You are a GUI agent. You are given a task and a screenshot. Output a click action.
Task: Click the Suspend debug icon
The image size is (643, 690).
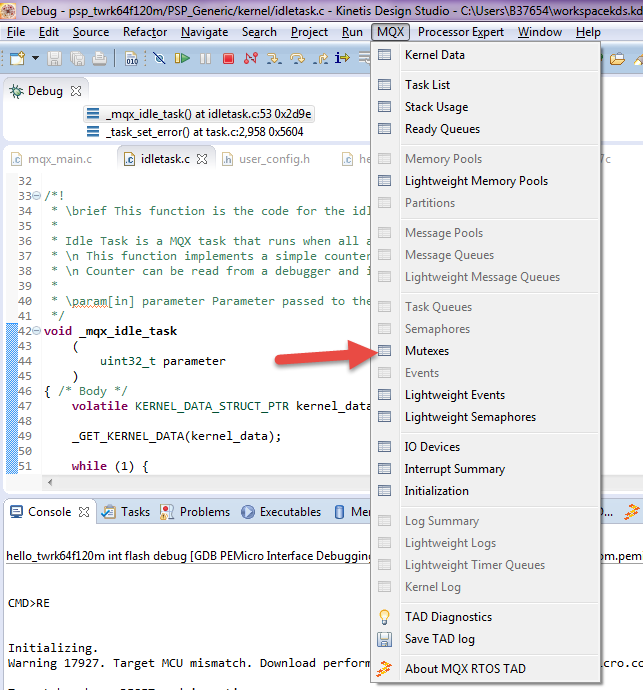[x=206, y=58]
